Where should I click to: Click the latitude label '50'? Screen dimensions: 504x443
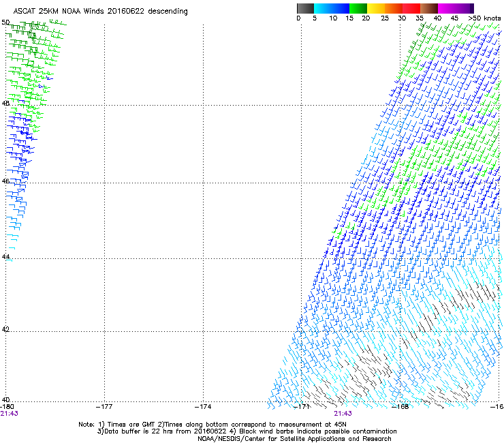(5, 22)
